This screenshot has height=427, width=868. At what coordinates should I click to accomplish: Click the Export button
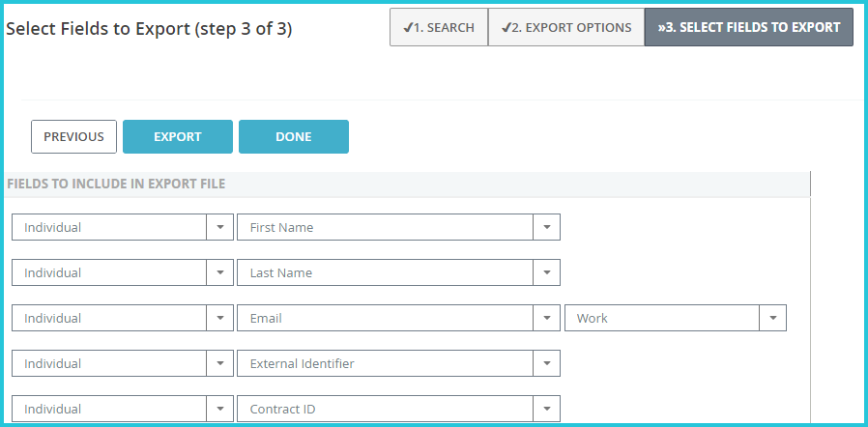pos(178,136)
